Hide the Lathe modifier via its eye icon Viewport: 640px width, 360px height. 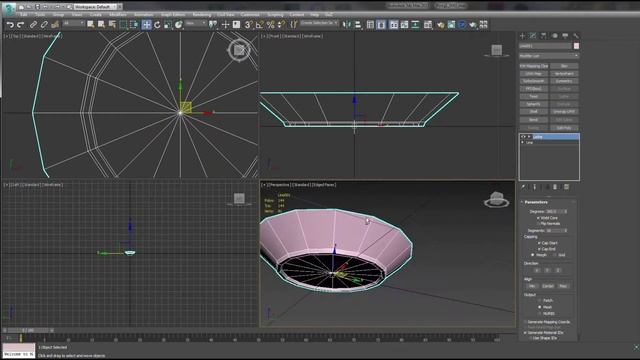[523, 137]
